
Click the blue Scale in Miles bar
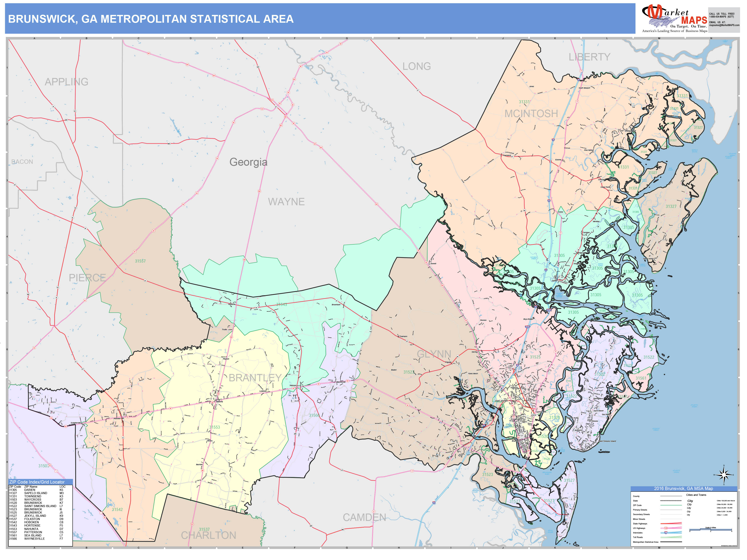pos(711,530)
